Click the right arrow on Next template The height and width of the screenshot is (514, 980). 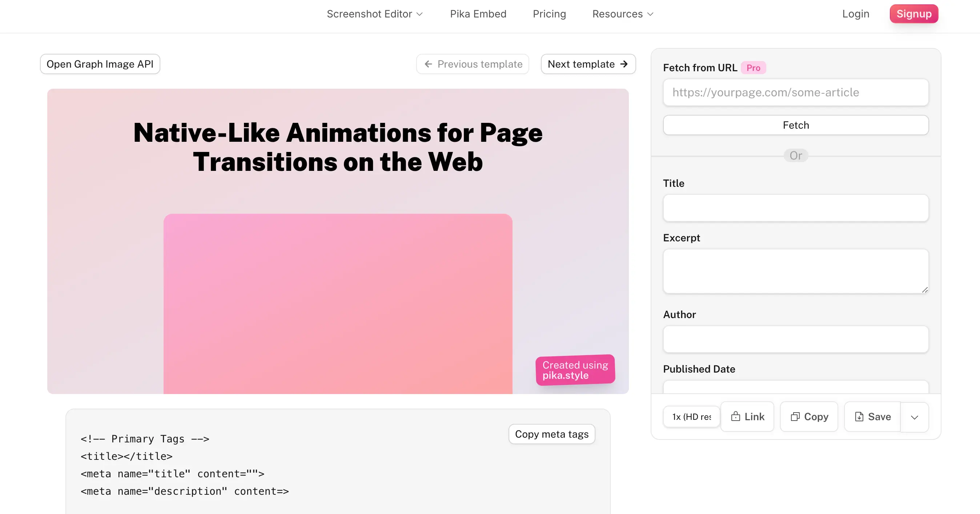coord(624,64)
